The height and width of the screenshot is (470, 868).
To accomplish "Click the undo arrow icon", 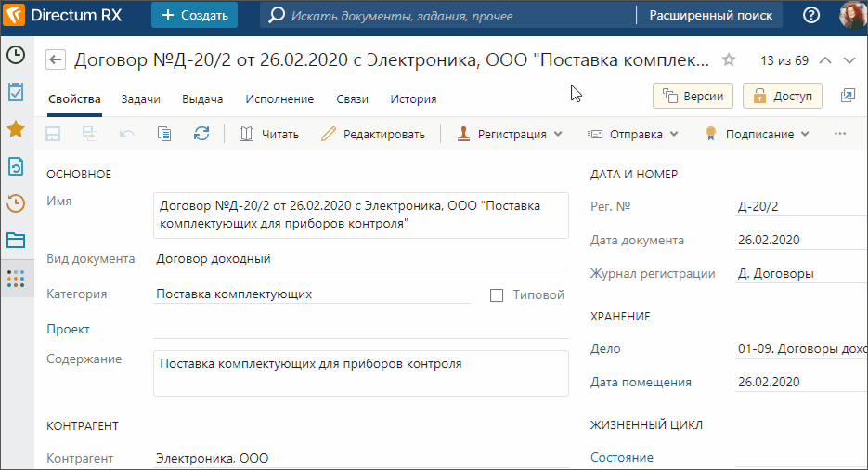I will [127, 134].
